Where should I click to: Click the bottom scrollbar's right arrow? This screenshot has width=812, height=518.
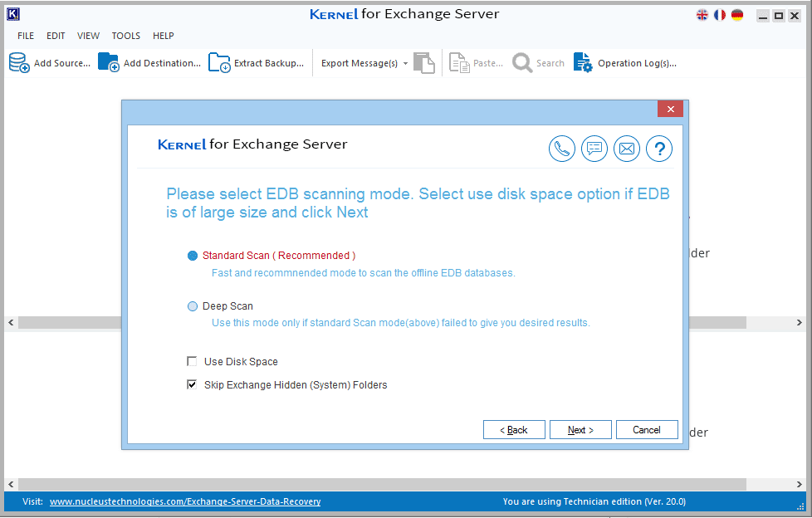tap(799, 484)
